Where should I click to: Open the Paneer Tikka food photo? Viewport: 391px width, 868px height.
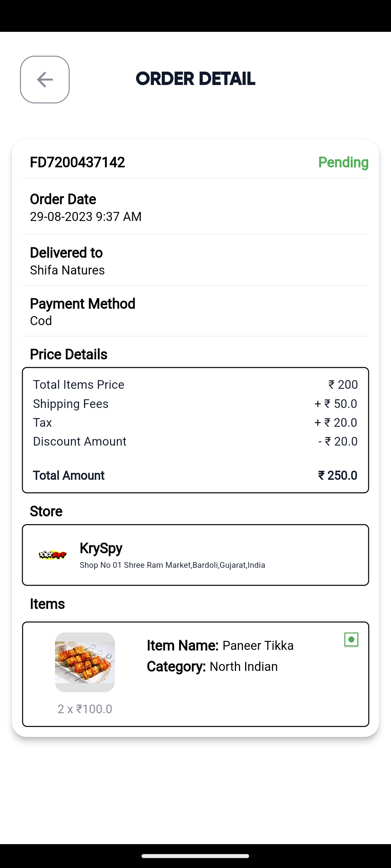[x=85, y=662]
